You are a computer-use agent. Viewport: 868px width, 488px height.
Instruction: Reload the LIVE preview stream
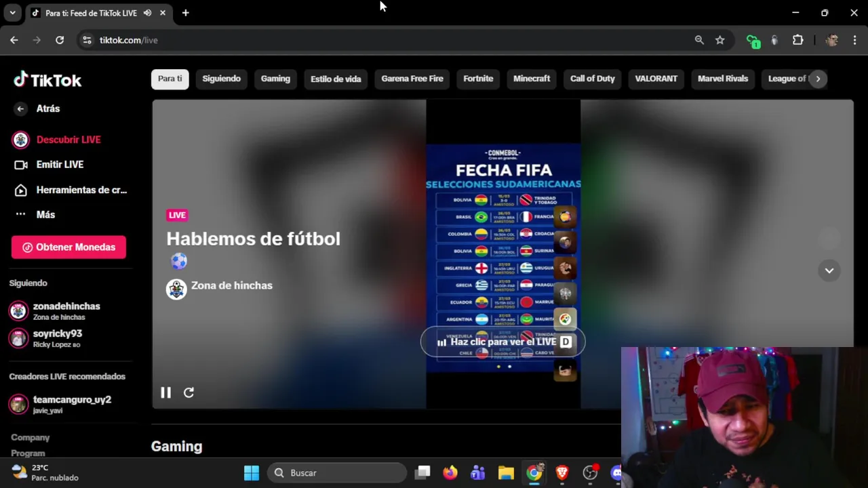(x=189, y=392)
